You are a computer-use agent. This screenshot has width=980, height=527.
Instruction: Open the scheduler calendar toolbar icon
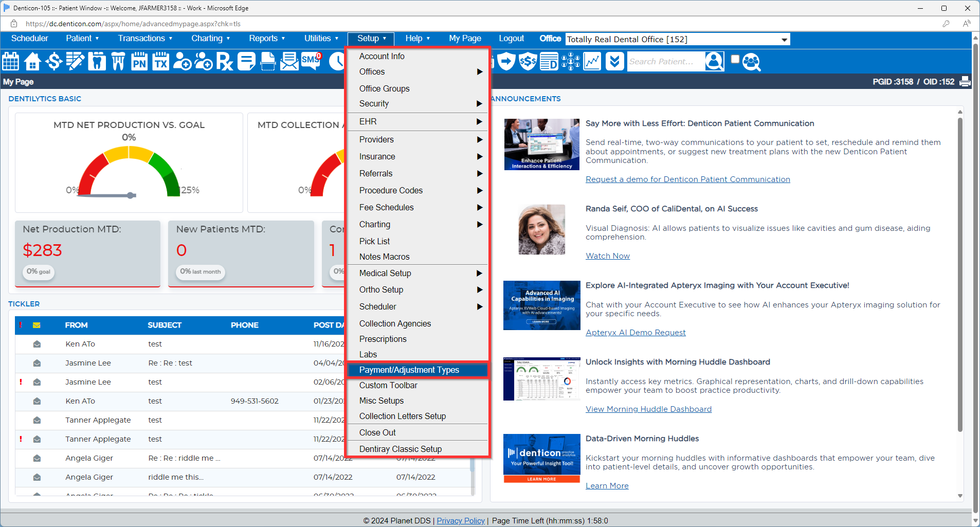coord(11,62)
